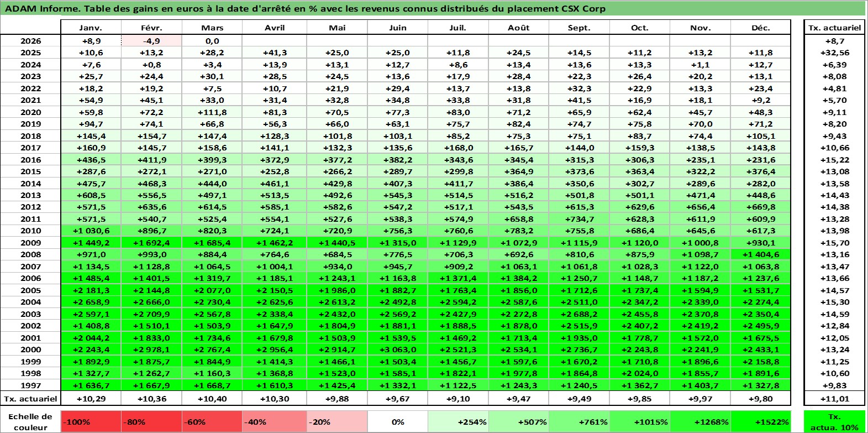This screenshot has height=433, width=868.
Task: Click the +254% light green swatch
Action: pos(458,421)
